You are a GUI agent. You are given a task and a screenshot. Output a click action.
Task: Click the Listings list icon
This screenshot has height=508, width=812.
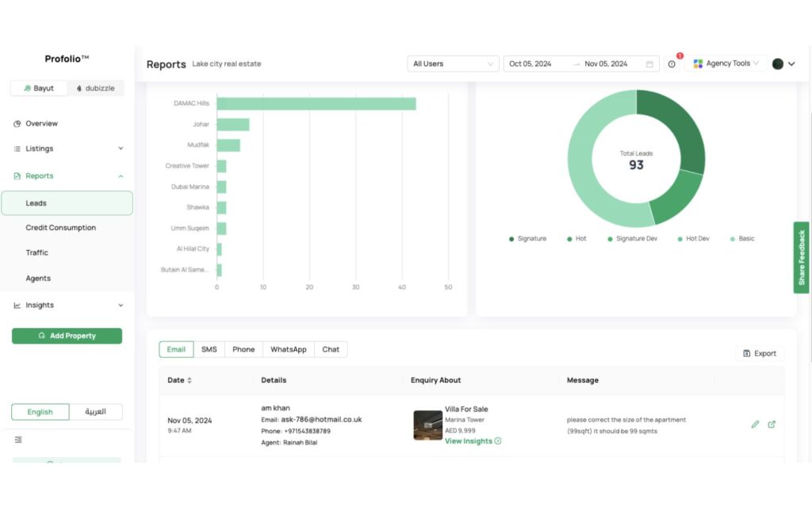[x=17, y=148]
